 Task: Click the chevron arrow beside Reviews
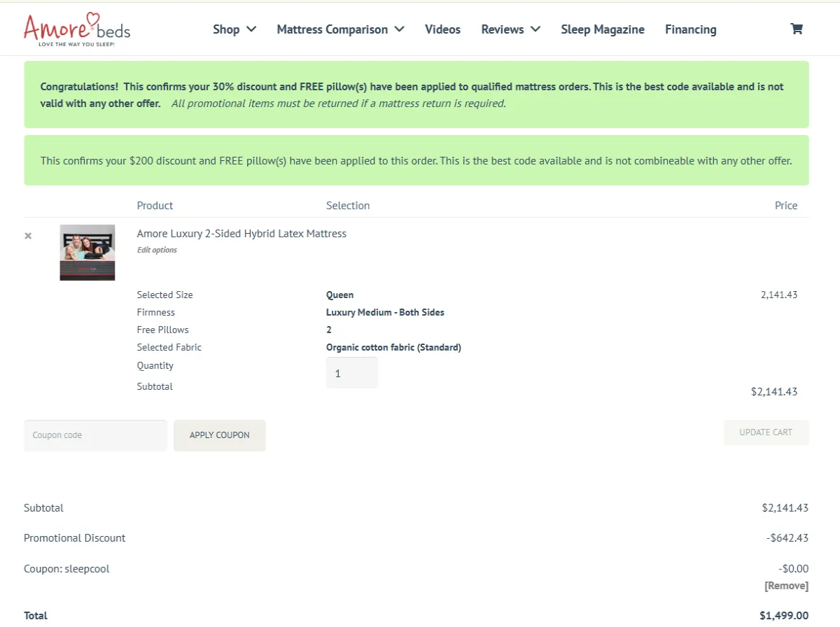(x=535, y=29)
